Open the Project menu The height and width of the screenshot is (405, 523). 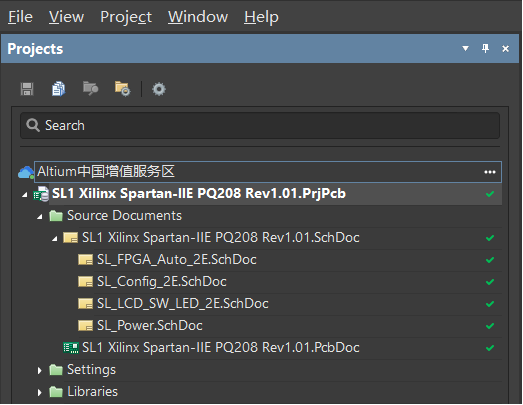tap(126, 17)
